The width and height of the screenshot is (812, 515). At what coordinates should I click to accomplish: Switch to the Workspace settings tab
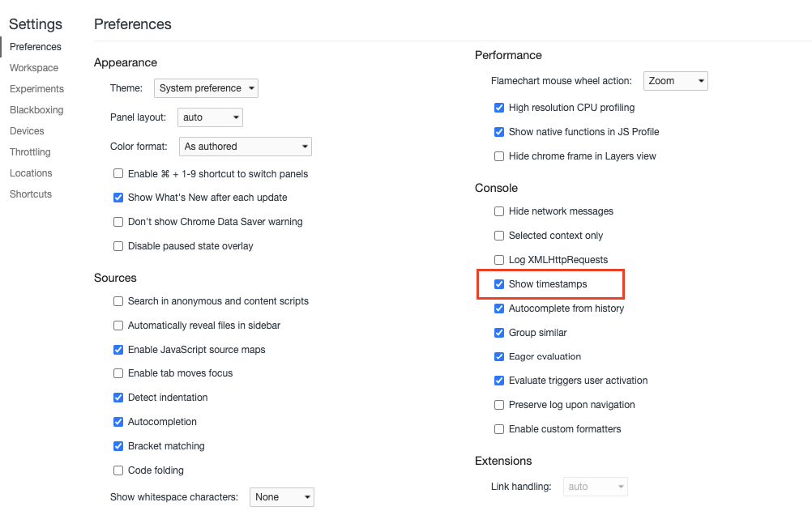(34, 68)
